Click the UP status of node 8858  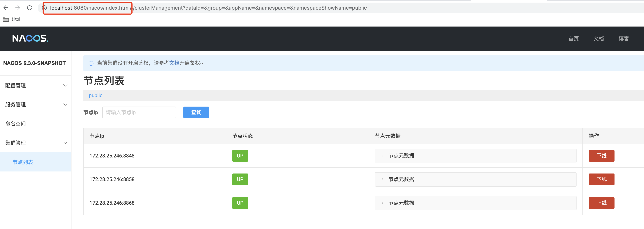(240, 179)
